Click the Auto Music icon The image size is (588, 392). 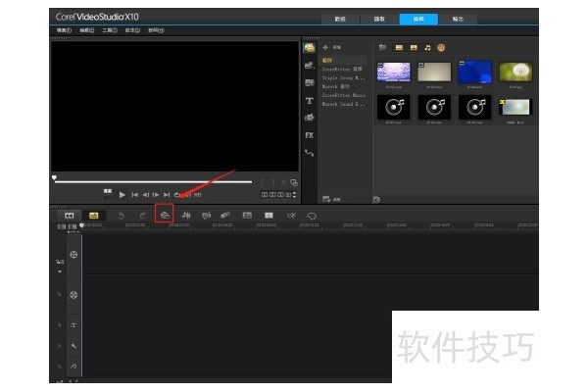tap(206, 216)
